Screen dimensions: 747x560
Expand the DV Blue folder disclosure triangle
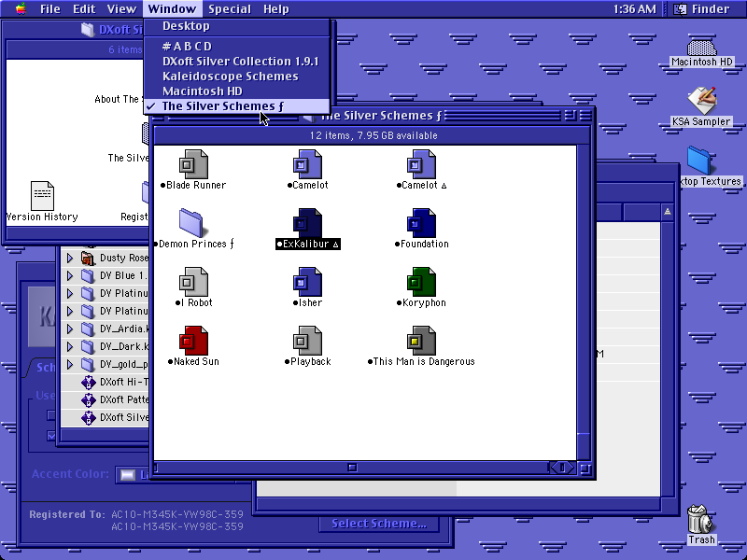(69, 275)
